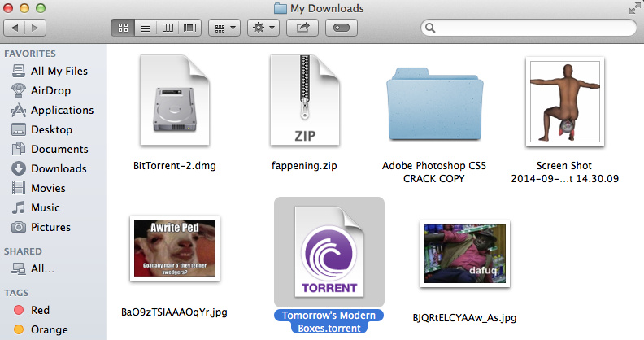Select the fappening.zip archive icon
Image resolution: width=644 pixels, height=340 pixels.
click(304, 101)
